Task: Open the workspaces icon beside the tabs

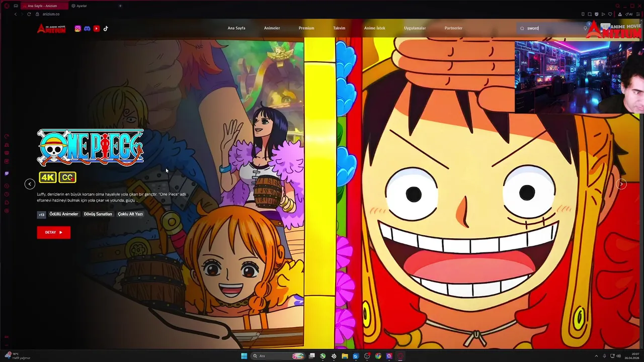Action: pyautogui.click(x=16, y=6)
